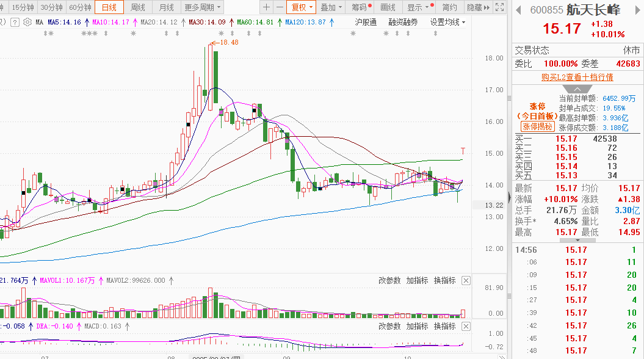
Task: Click the 13.22 price axis label
Action: tap(494, 205)
